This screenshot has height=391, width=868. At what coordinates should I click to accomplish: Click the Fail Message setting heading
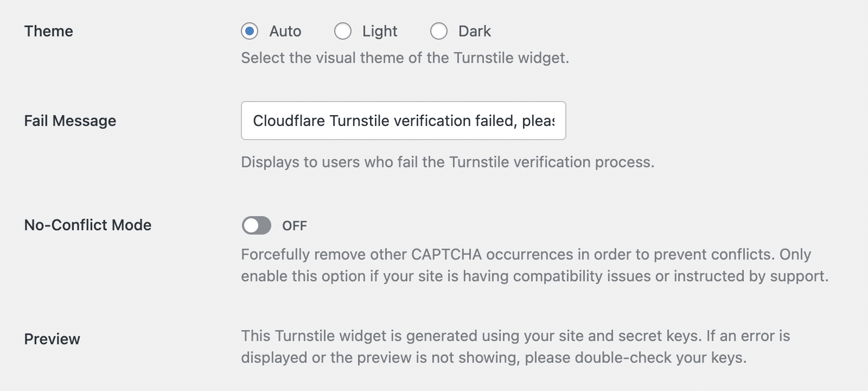click(70, 121)
